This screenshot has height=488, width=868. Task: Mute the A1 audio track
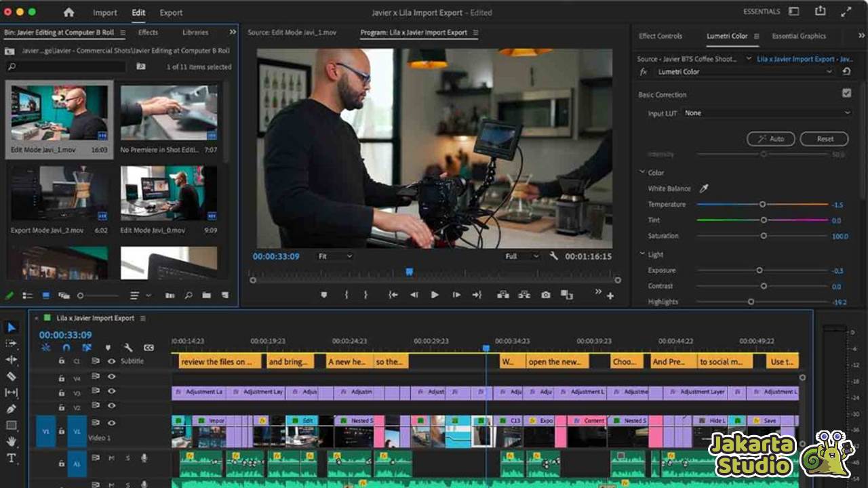point(112,459)
